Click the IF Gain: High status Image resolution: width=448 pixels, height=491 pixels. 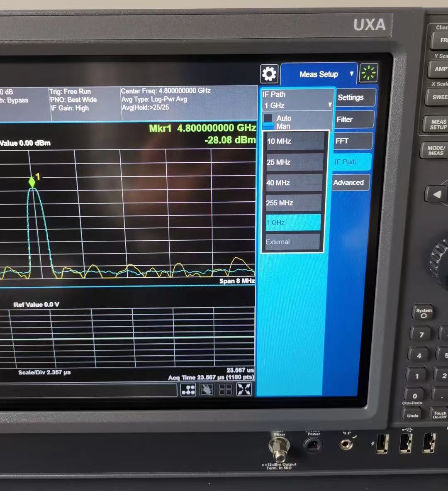[x=70, y=108]
